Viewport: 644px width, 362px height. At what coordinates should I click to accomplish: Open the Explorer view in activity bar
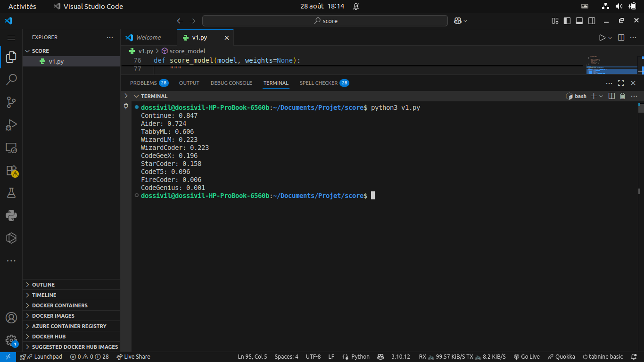11,57
